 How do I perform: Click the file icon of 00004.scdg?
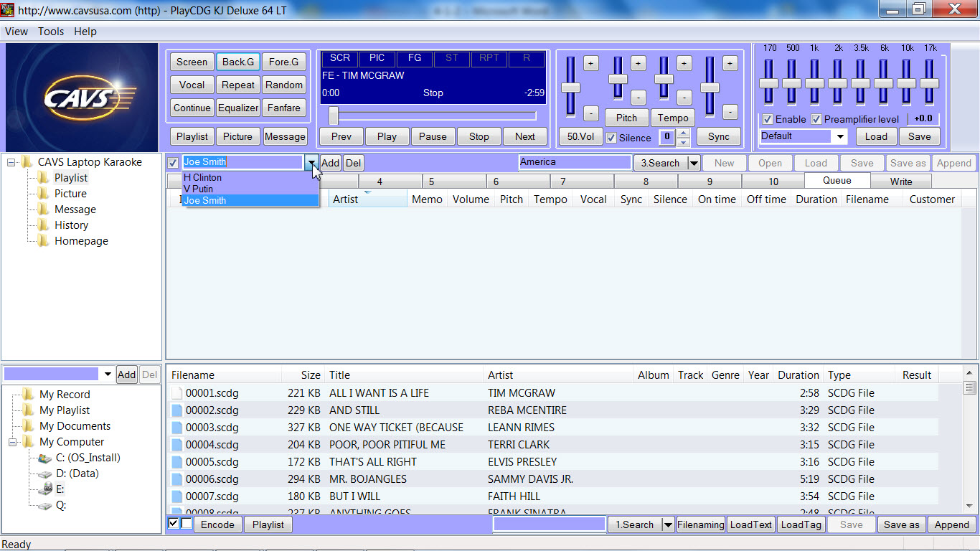point(177,445)
